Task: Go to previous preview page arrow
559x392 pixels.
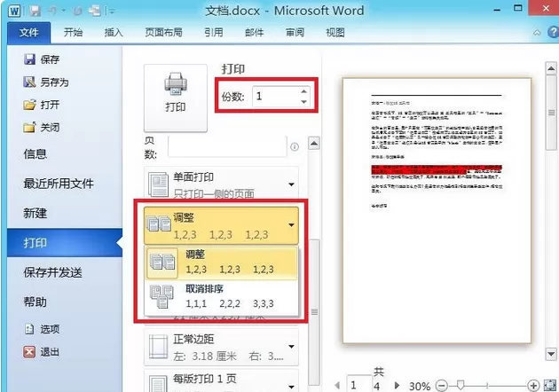Action: (x=337, y=385)
